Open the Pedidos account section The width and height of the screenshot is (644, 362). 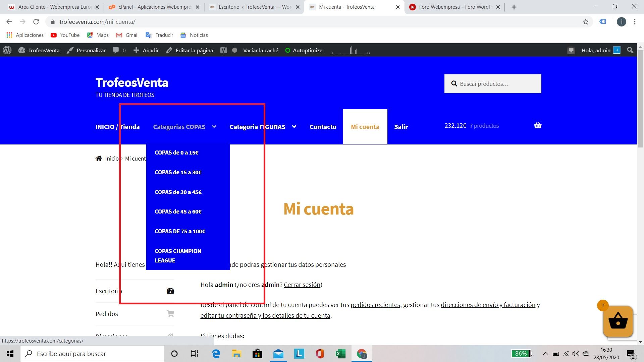click(135, 314)
